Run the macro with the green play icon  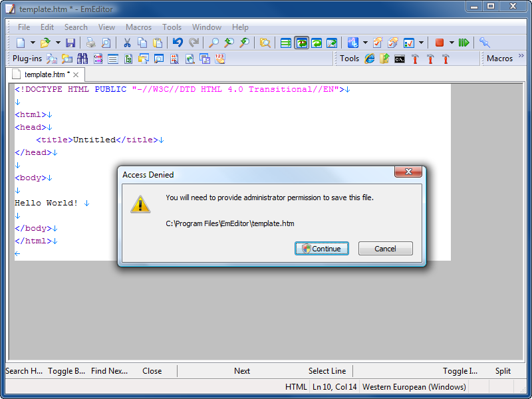tap(464, 43)
